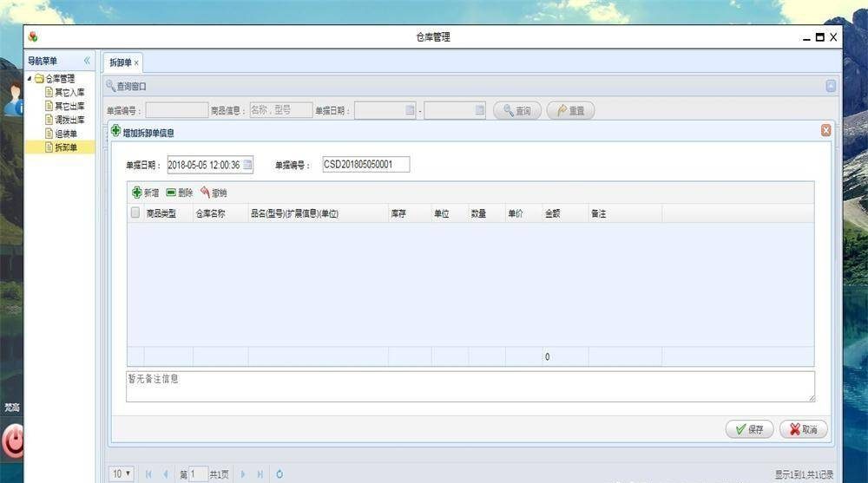The image size is (868, 483).
Task: Click the 查询 search button
Action: pos(517,111)
